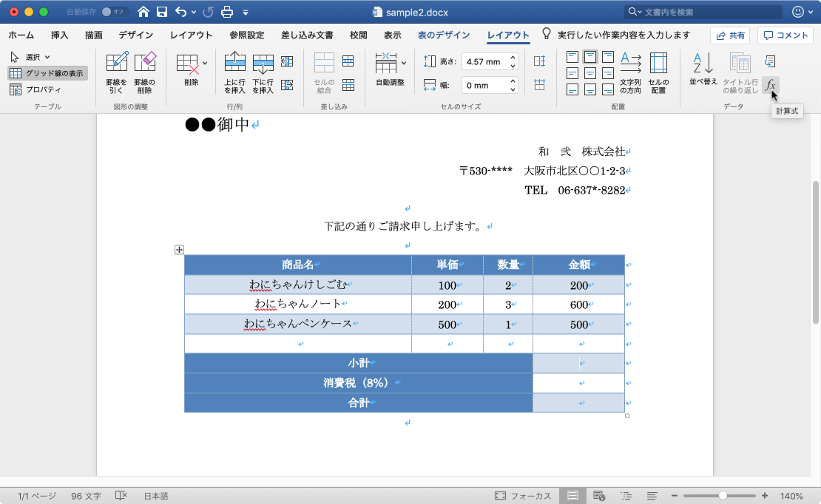This screenshot has height=504, width=821.
Task: Click the document search field
Action: [703, 12]
